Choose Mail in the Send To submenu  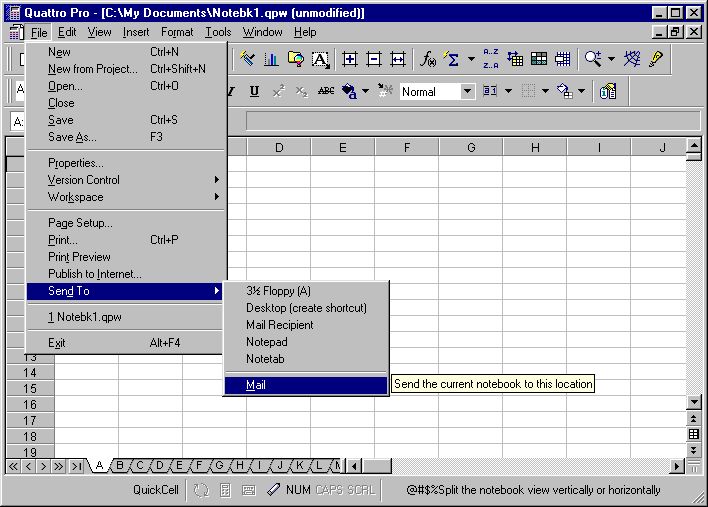tap(306, 385)
